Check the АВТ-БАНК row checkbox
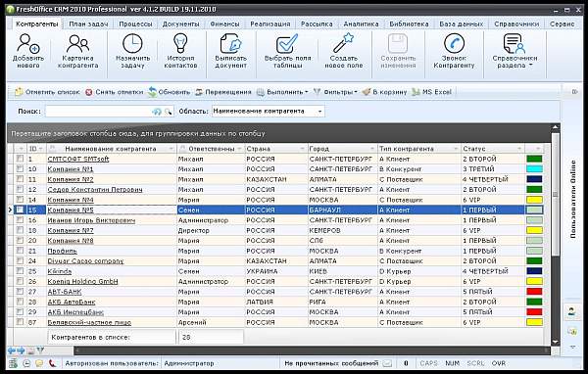The width and height of the screenshot is (588, 374). point(20,291)
